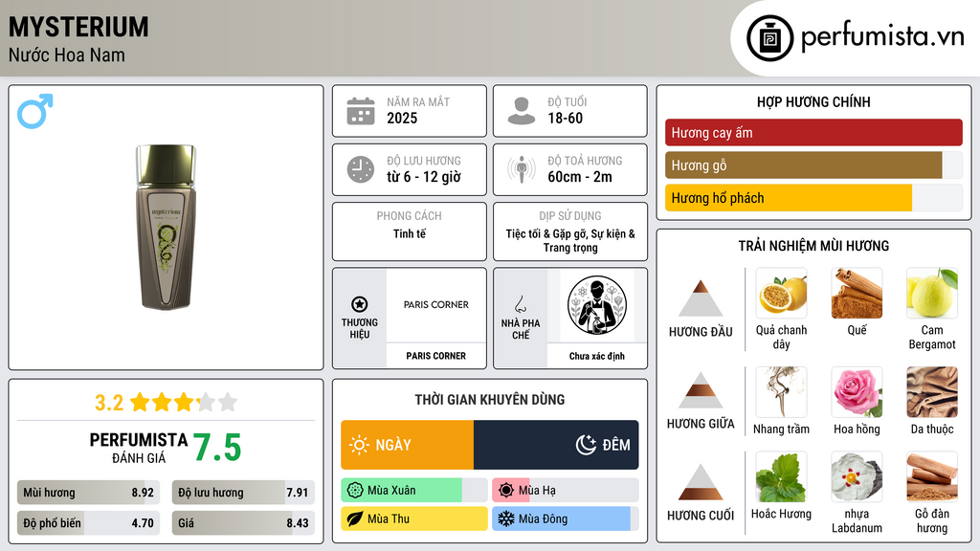Click the Hoa hồng rose note image
980x551 pixels.
857,392
